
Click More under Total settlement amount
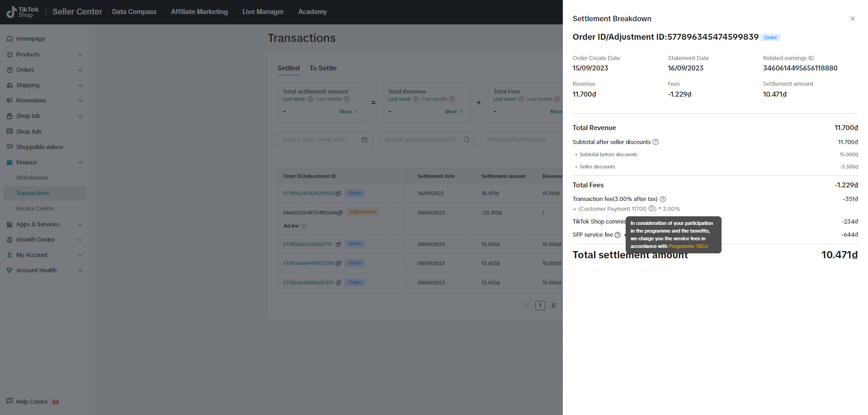[348, 112]
